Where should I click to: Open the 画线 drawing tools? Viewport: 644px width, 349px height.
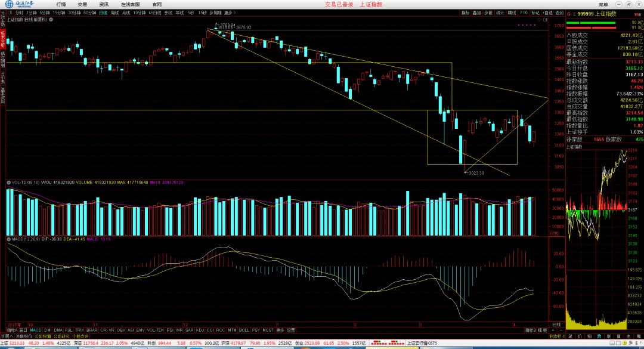pos(512,13)
